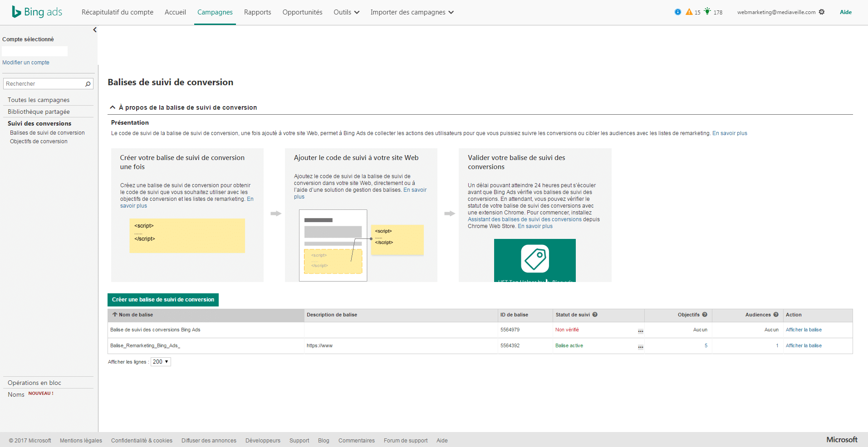Open Importer des campagnes dropdown

click(x=412, y=12)
